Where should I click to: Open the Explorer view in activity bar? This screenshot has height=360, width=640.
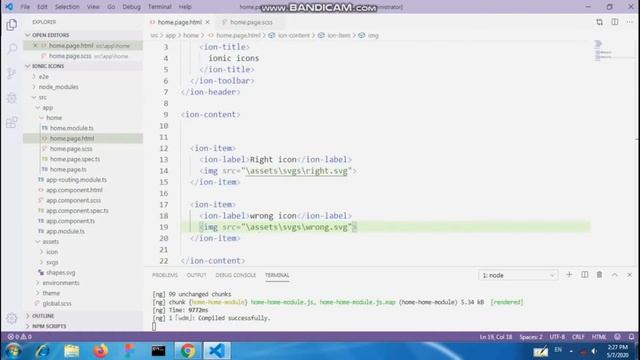click(12, 25)
